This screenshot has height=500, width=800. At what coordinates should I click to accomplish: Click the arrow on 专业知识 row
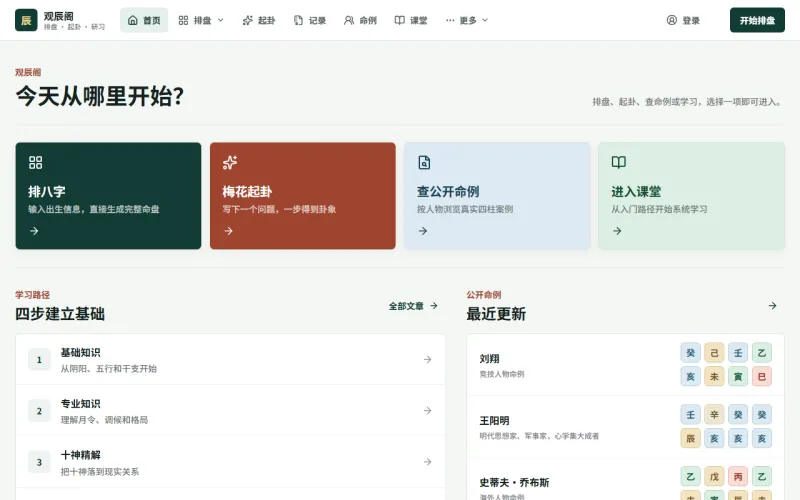coord(428,411)
